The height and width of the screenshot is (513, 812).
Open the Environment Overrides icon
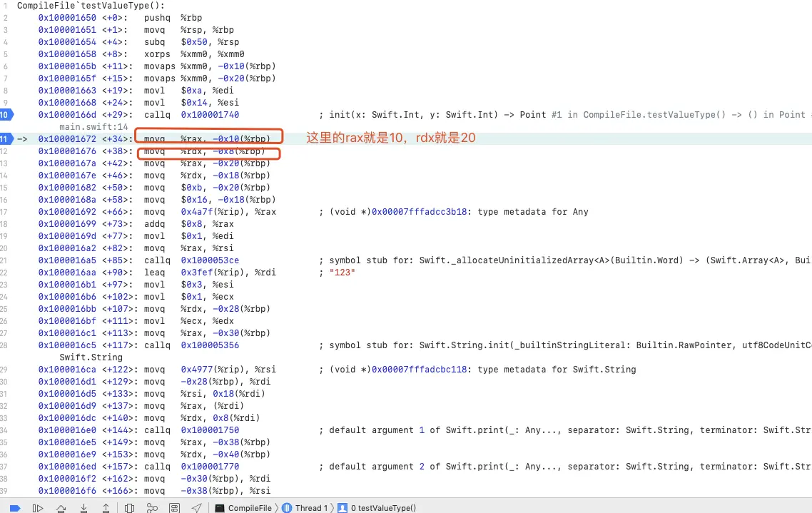pyautogui.click(x=175, y=508)
